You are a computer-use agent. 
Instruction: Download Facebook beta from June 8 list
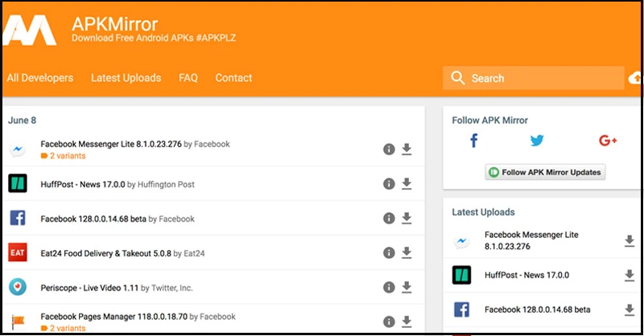coord(407,219)
